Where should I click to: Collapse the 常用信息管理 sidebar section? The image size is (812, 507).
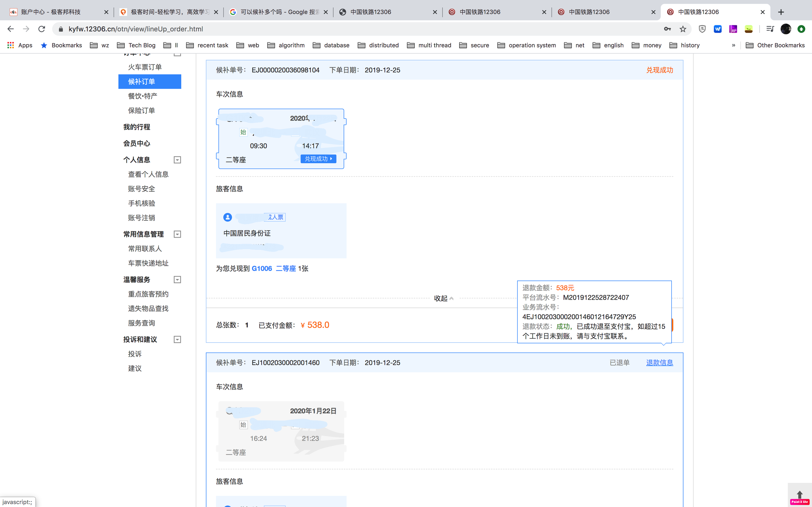click(177, 234)
